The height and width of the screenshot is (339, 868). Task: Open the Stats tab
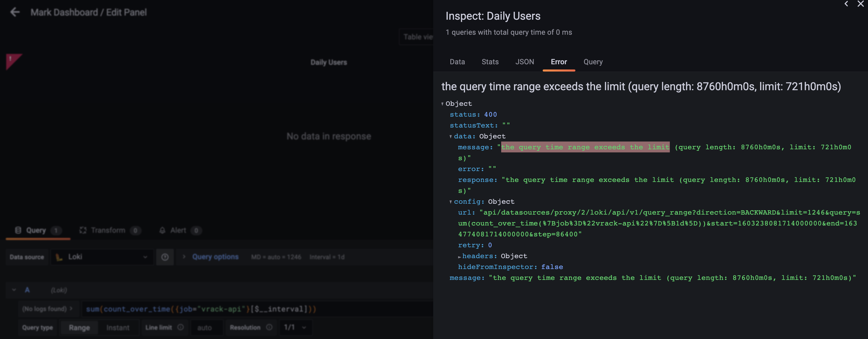pos(490,62)
